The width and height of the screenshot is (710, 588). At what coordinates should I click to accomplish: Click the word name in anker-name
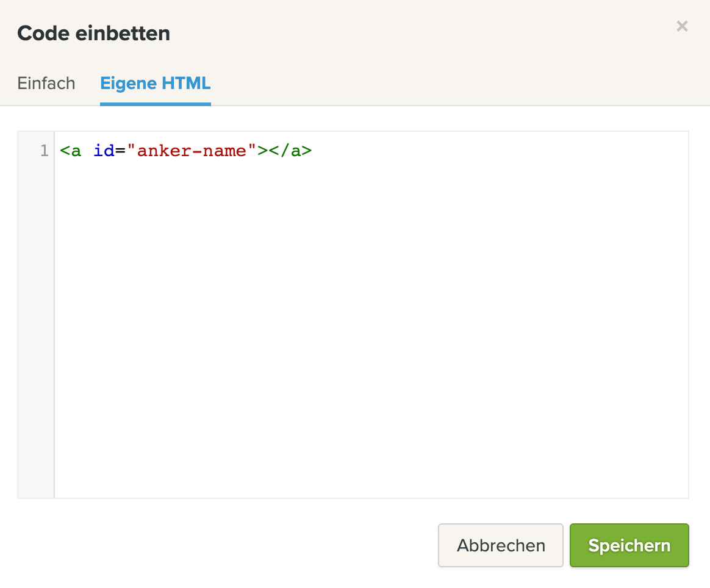224,151
